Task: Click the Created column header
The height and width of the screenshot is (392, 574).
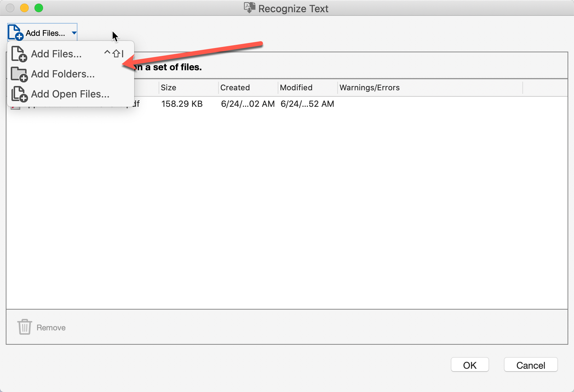Action: (x=235, y=87)
